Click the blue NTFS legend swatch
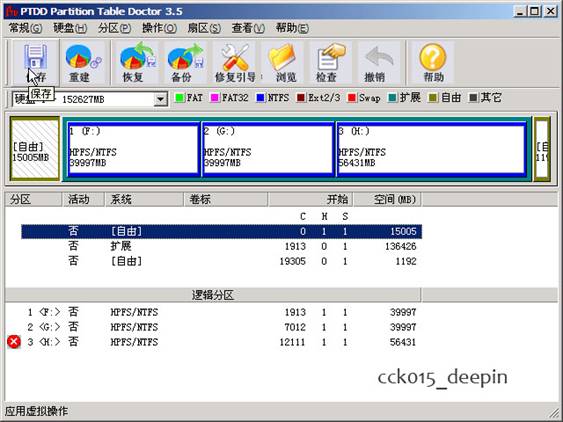The image size is (563, 422). click(261, 98)
